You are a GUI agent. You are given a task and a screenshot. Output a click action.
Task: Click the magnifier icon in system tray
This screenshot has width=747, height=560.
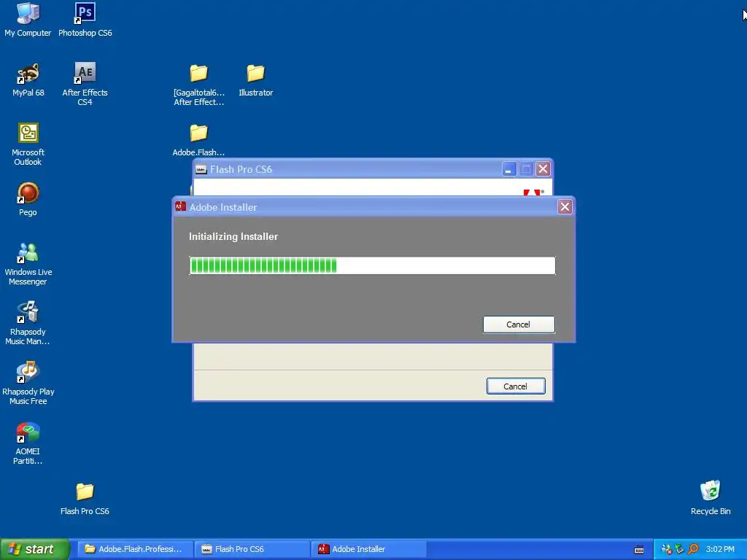[693, 549]
